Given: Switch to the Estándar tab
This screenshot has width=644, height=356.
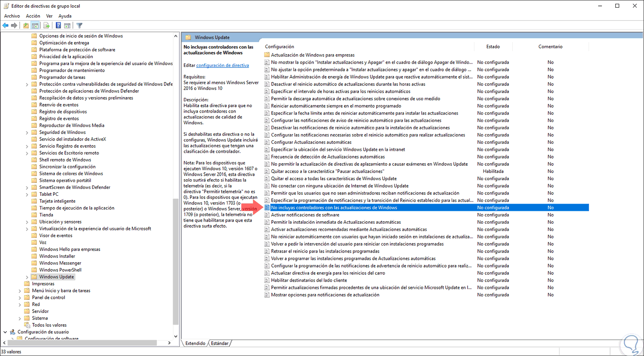Looking at the screenshot, I should [220, 343].
